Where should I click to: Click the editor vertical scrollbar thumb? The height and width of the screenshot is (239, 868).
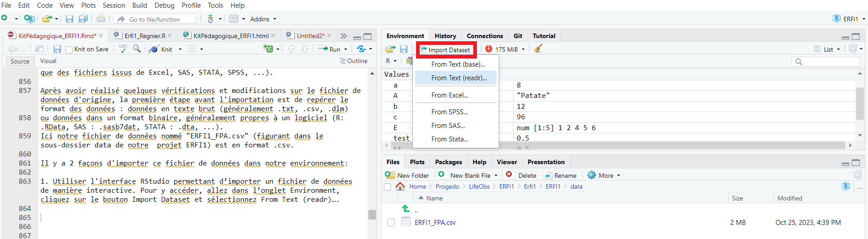point(372,215)
